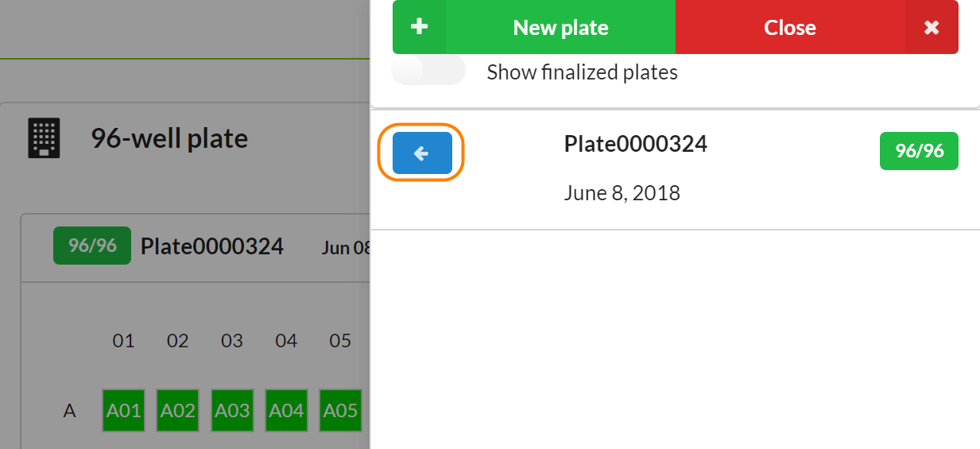
Task: Click the row A label
Action: pos(70,411)
